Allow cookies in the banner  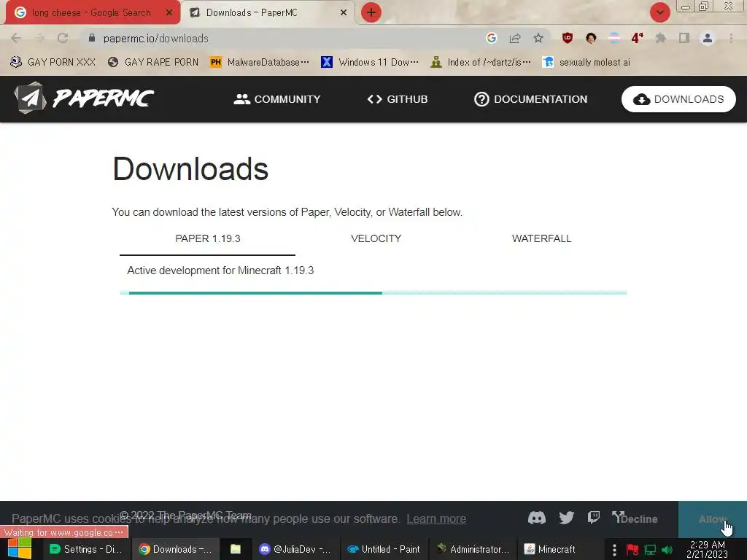[712, 519]
